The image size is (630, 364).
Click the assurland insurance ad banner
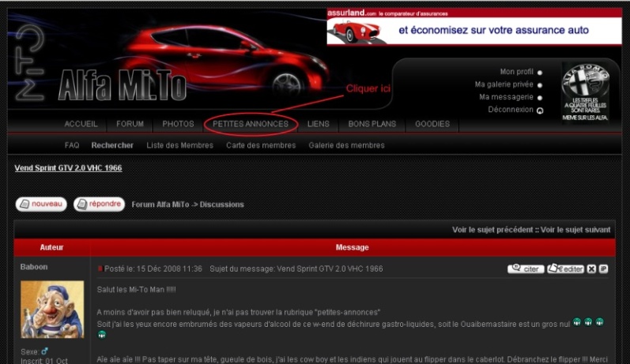tap(474, 27)
